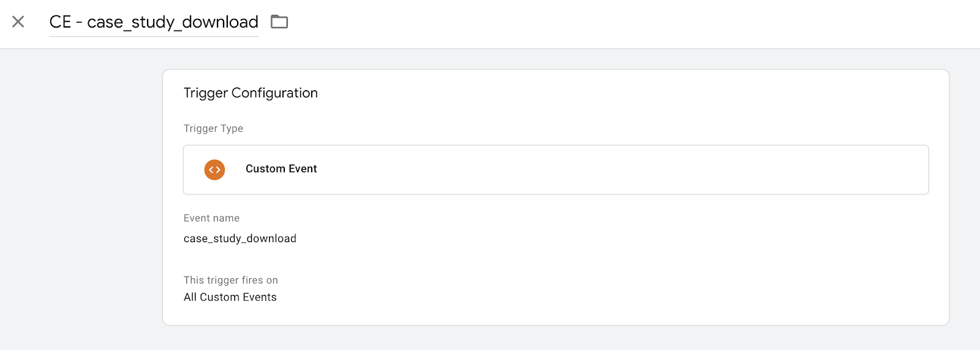Click the Trigger Configuration heading

point(251,93)
